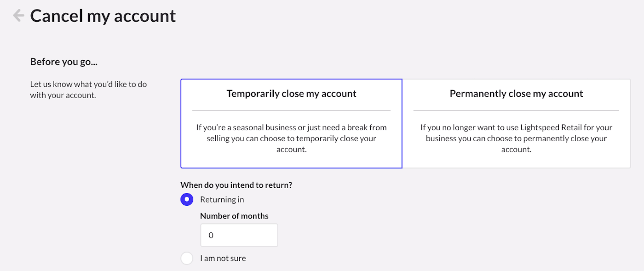Click the Cancel my account page title
644x271 pixels.
tap(103, 16)
